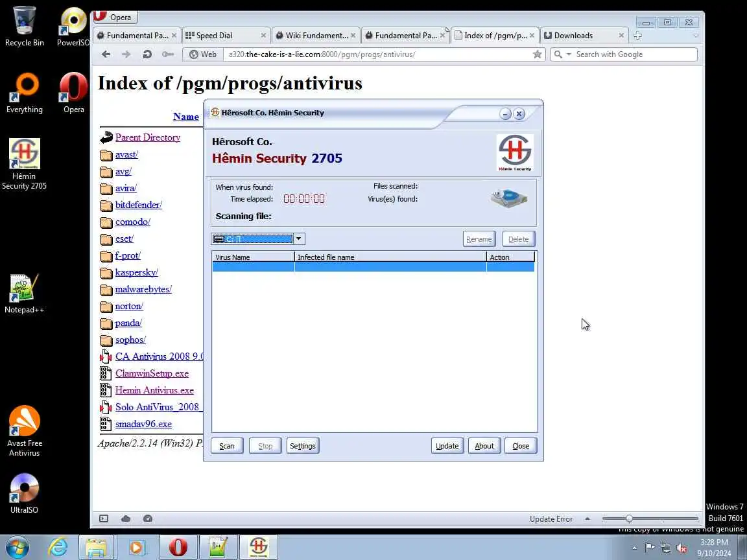
Task: Open the avira/ folder link
Action: (x=126, y=188)
